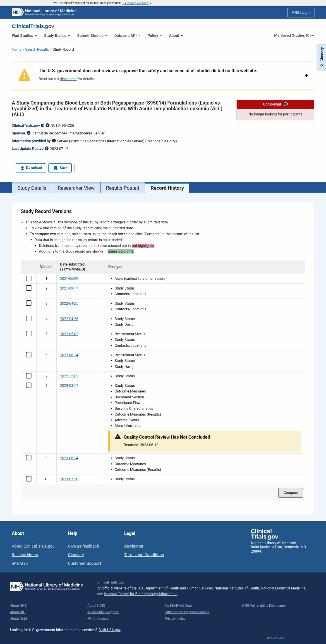
Task: Tick the version 10 checkbox
Action: [29, 479]
